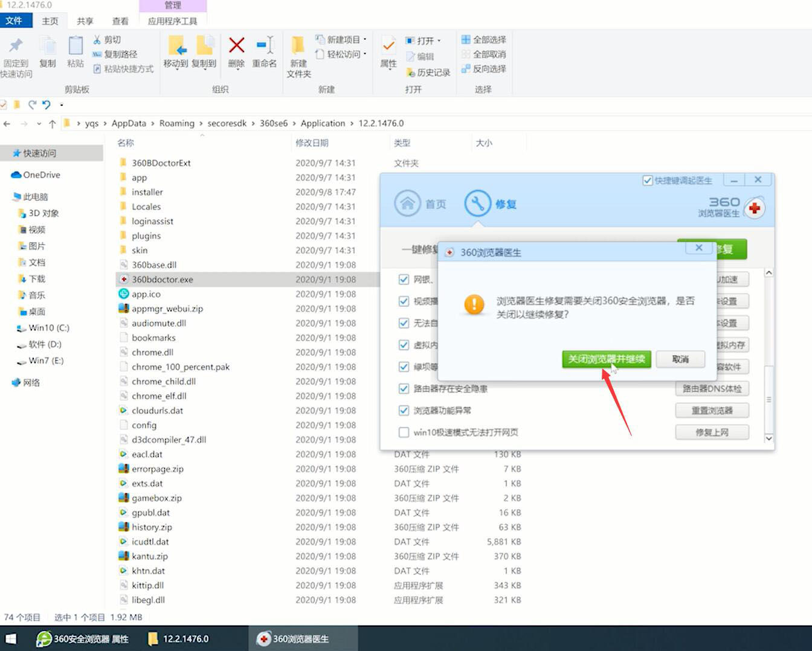Click Select all in ribbon
The height and width of the screenshot is (651, 812).
point(483,40)
